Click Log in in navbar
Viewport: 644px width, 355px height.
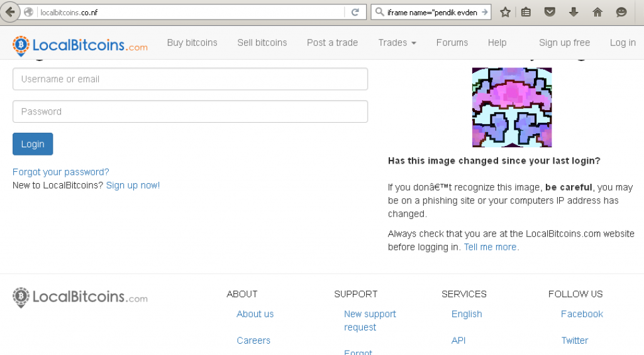pos(623,42)
